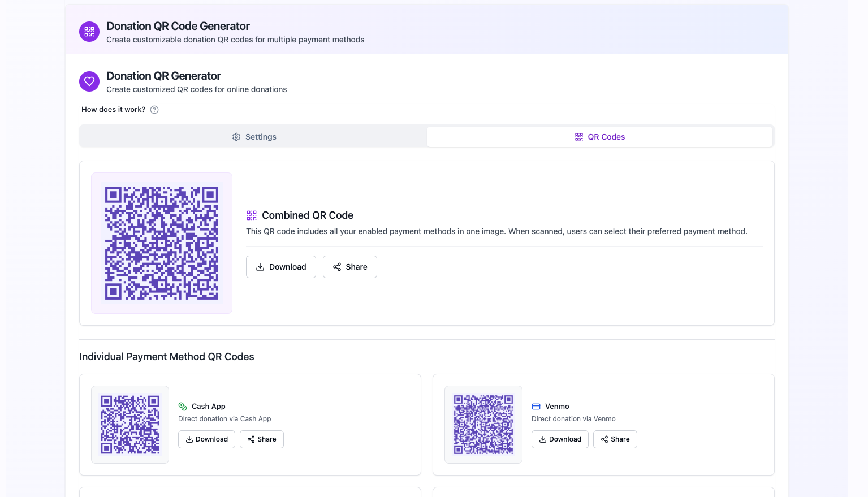Share the Venmo QR code
868x497 pixels.
click(615, 439)
